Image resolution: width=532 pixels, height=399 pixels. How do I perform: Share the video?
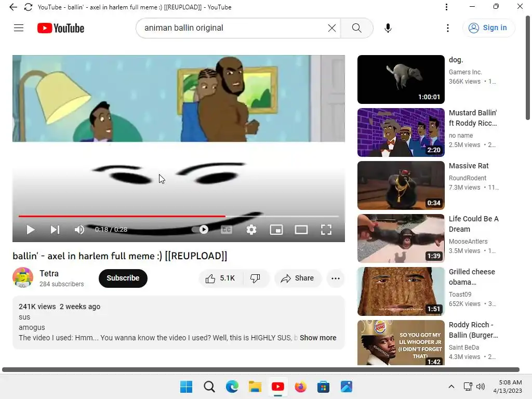click(x=297, y=278)
